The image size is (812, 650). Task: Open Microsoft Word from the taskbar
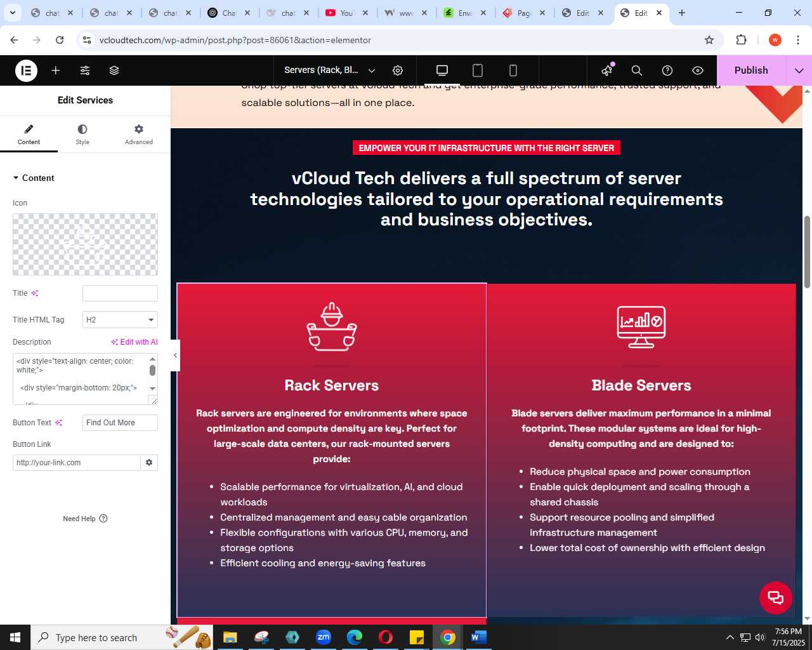click(479, 637)
